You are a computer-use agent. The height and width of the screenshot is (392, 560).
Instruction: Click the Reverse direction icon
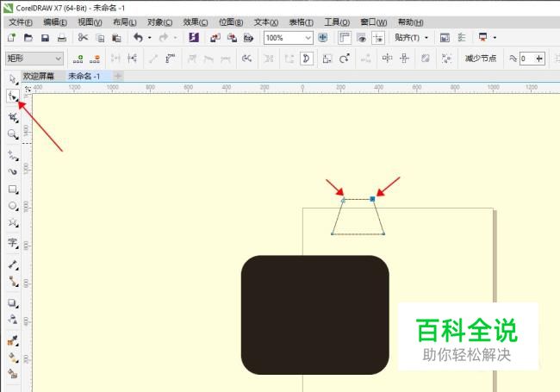point(246,59)
